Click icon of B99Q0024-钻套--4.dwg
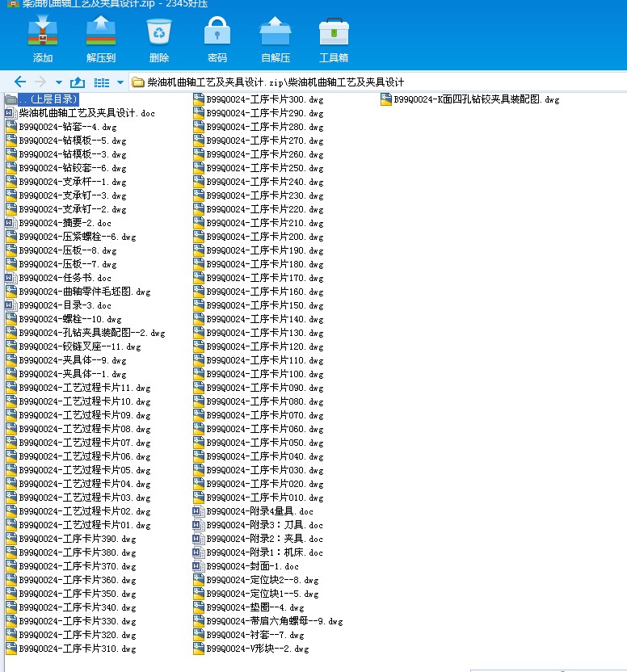This screenshot has width=627, height=672. click(x=11, y=127)
